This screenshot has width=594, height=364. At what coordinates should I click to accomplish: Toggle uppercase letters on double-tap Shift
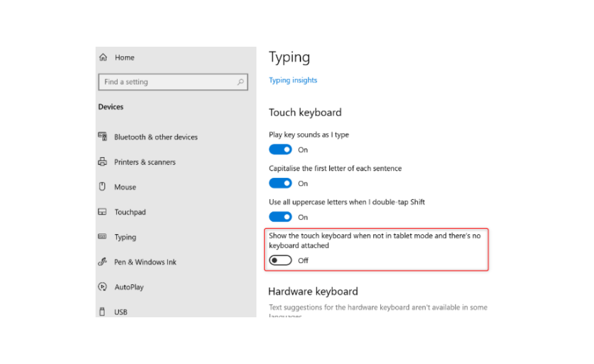click(x=280, y=217)
